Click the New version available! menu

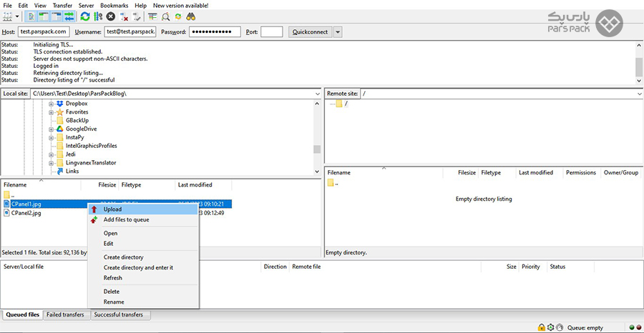coord(181,6)
